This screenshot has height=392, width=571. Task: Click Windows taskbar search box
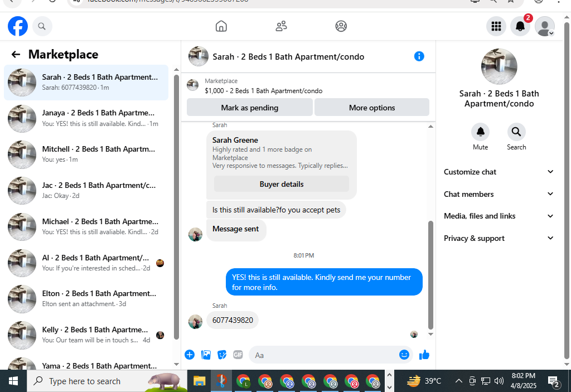107,381
